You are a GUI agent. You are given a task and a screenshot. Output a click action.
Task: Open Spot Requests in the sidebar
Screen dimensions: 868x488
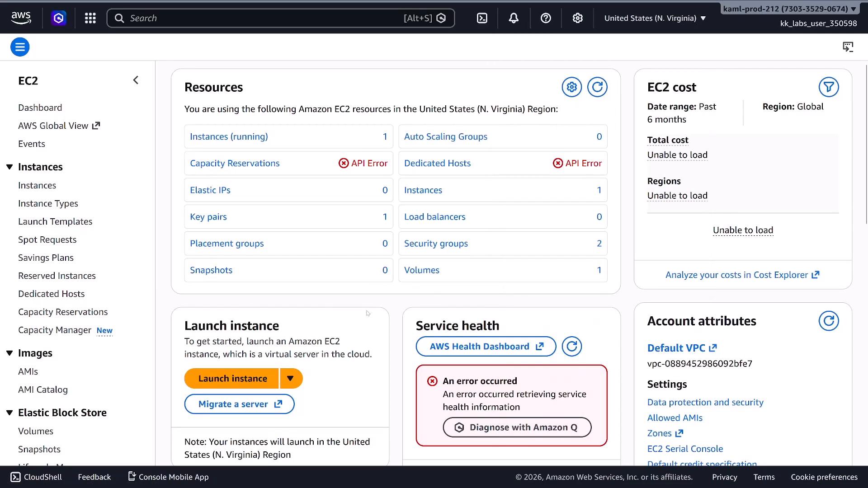pos(47,239)
